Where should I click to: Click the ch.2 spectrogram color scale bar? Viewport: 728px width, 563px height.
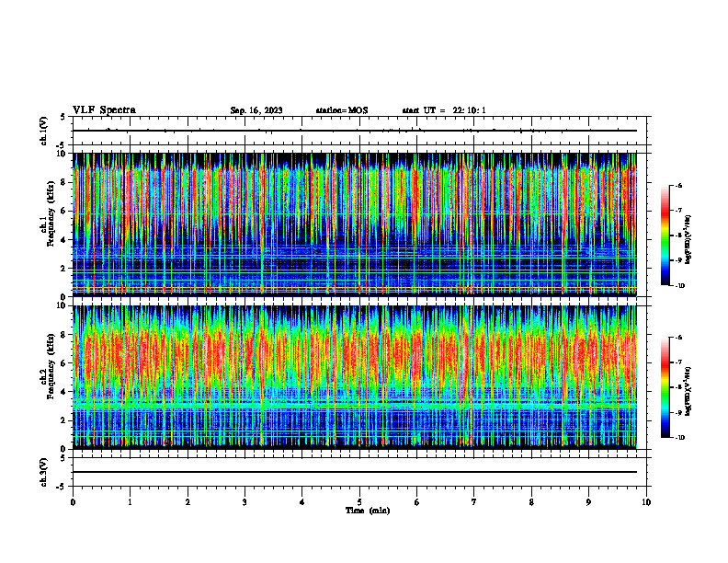click(665, 387)
